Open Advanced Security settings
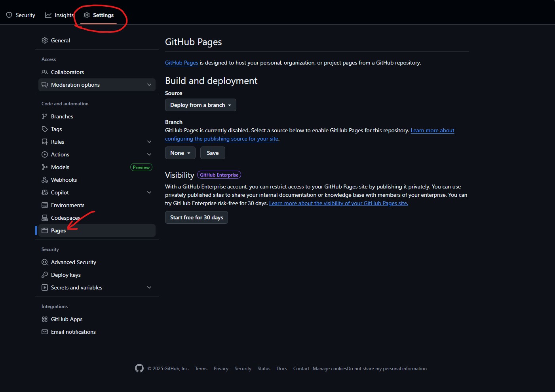Viewport: 555px width, 392px height. tap(97, 262)
